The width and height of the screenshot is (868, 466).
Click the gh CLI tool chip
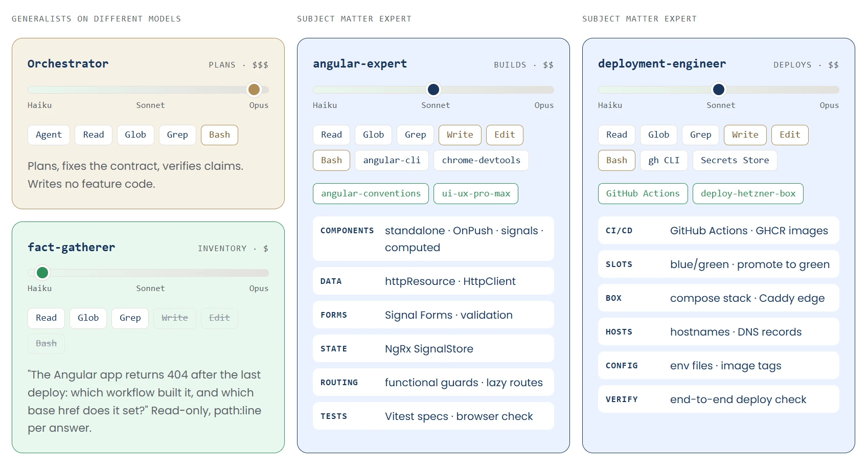[x=664, y=161]
